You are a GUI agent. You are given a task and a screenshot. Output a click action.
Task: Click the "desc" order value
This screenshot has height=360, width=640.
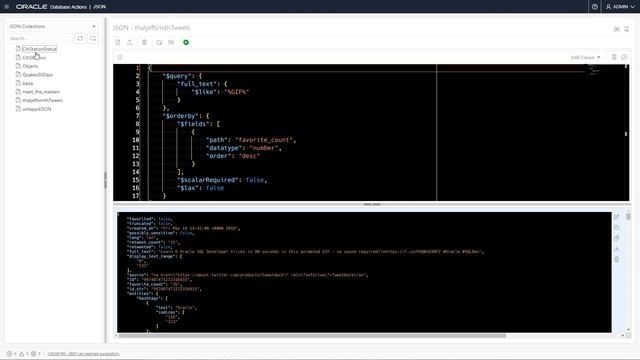click(x=249, y=156)
